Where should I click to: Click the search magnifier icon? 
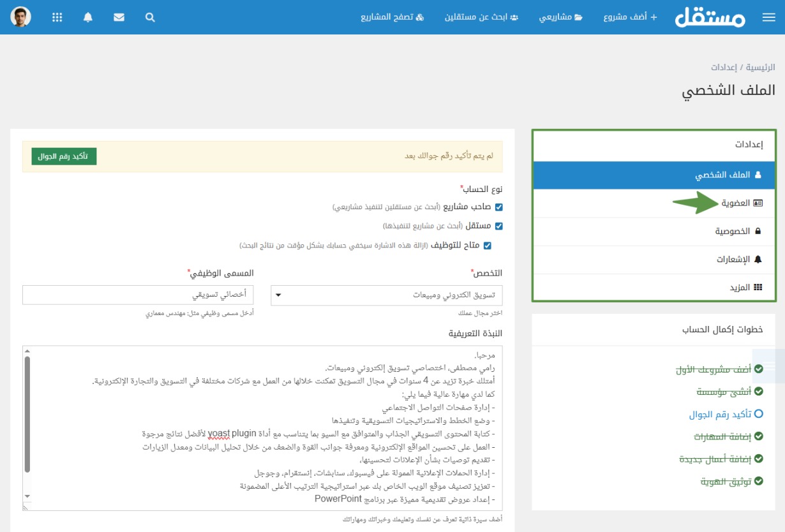tap(150, 18)
